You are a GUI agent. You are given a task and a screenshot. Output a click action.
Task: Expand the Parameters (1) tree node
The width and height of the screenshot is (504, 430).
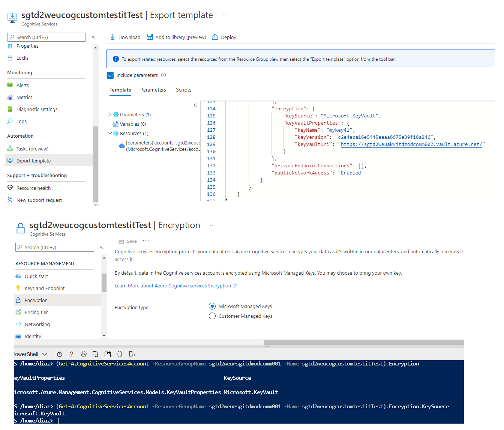coord(109,114)
